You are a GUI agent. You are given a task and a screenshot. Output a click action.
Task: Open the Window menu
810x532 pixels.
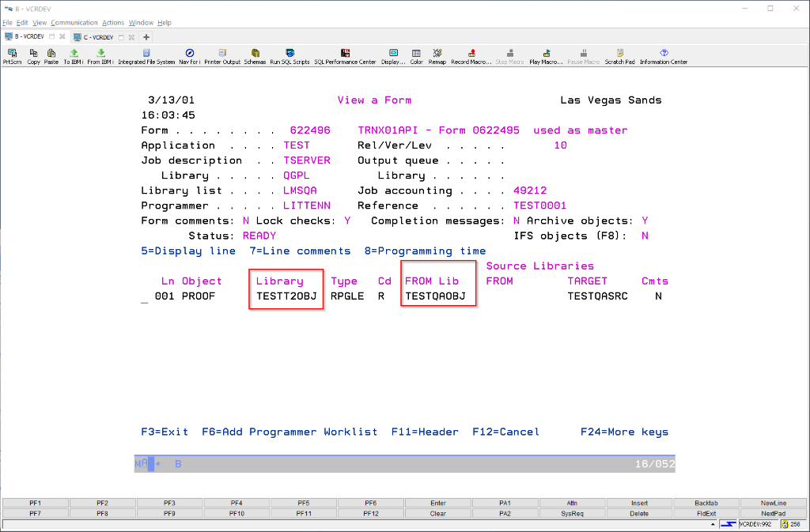click(x=141, y=23)
